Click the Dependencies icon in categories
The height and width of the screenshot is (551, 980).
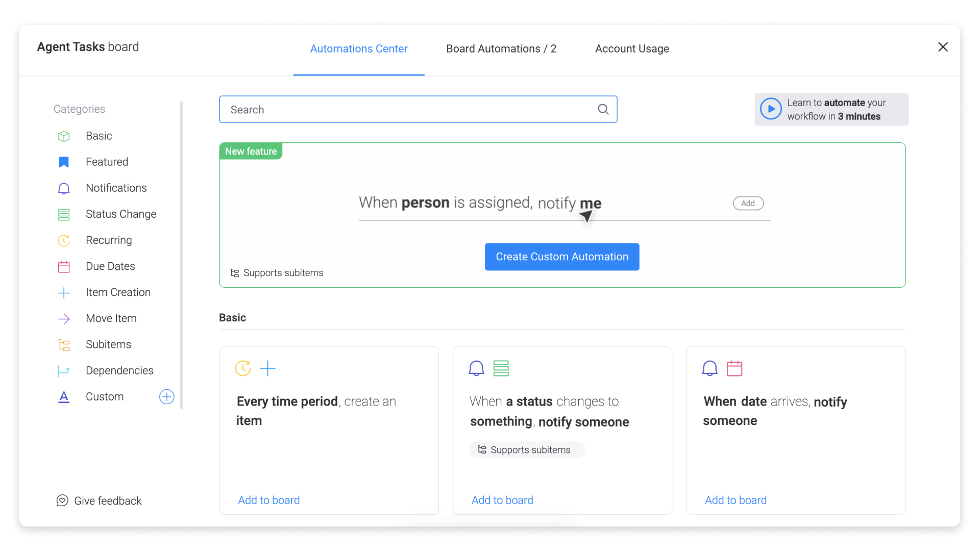tap(64, 371)
